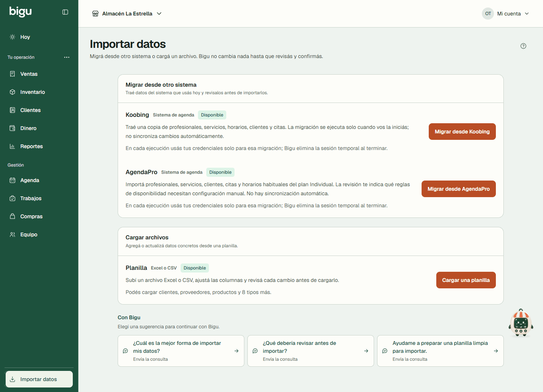Click the Equipo people icon
The width and height of the screenshot is (543, 392).
tap(12, 234)
